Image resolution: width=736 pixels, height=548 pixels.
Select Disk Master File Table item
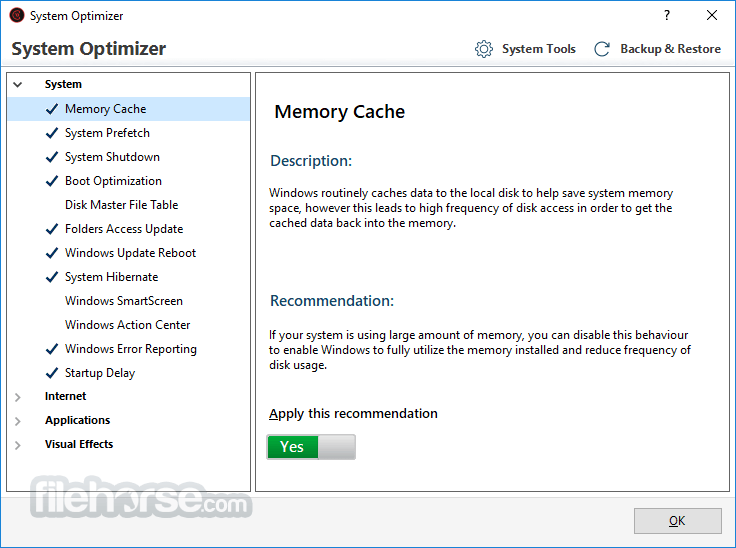[x=122, y=205]
